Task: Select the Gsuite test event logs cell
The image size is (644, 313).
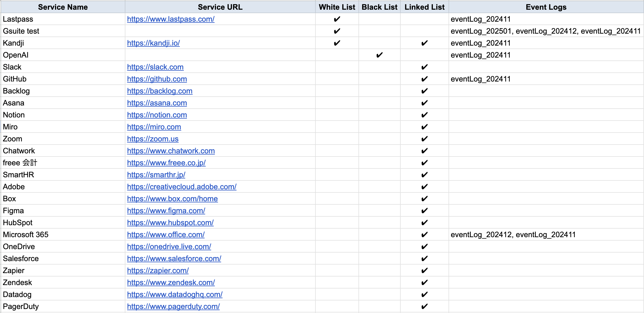Action: pos(546,31)
